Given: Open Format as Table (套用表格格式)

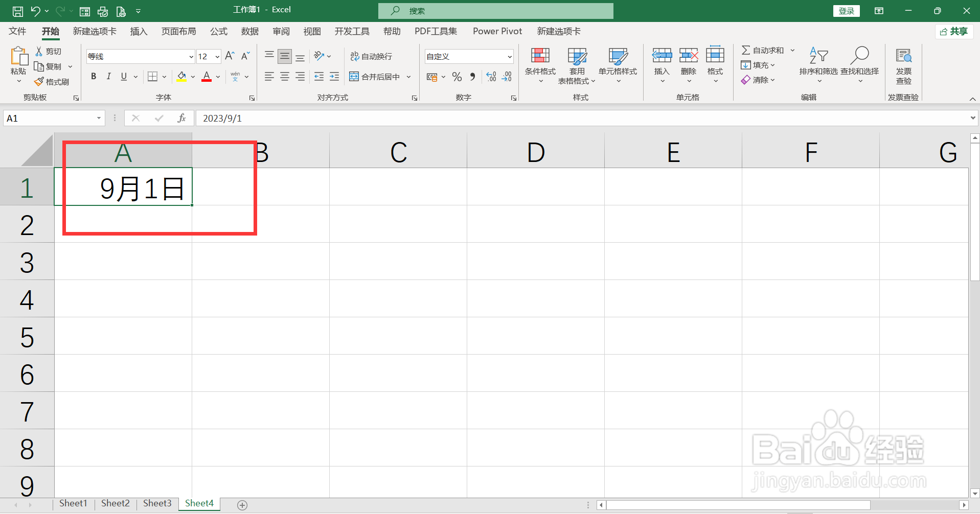Looking at the screenshot, I should click(x=577, y=65).
